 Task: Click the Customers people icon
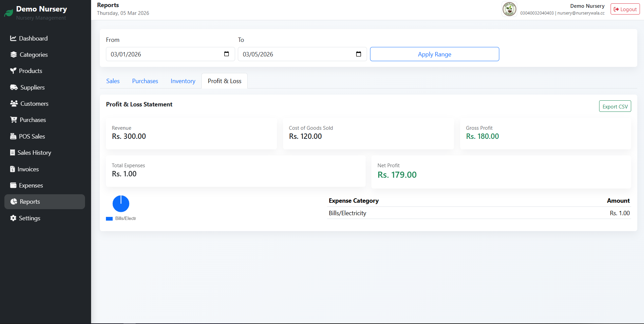[14, 104]
